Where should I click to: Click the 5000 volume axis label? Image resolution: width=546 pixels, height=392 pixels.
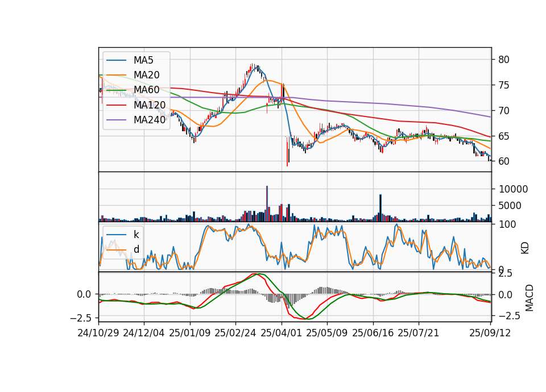click(510, 206)
